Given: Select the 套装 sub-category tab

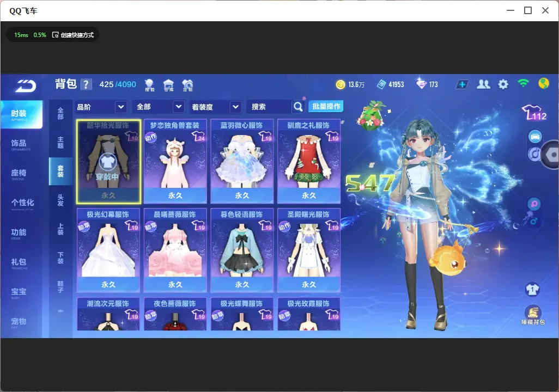Looking at the screenshot, I should tap(60, 171).
